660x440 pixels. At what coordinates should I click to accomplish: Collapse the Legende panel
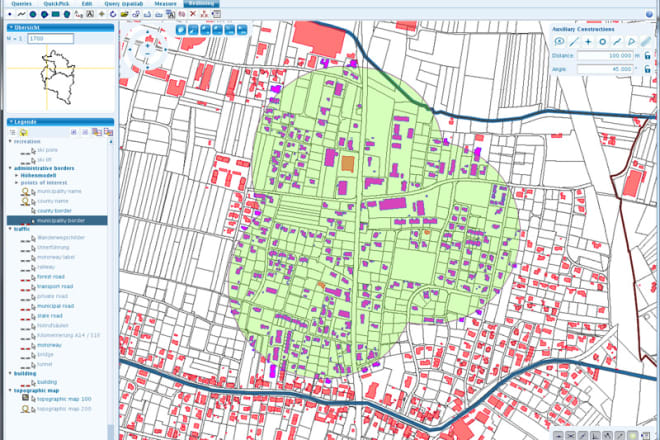click(11, 122)
